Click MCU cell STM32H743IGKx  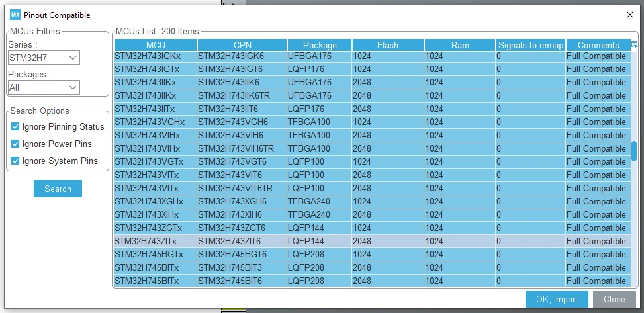pos(156,56)
